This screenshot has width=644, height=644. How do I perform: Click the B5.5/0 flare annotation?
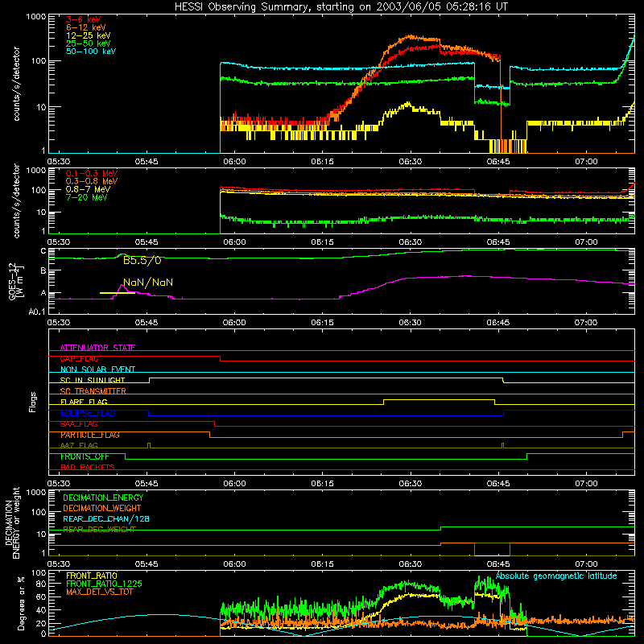click(142, 260)
